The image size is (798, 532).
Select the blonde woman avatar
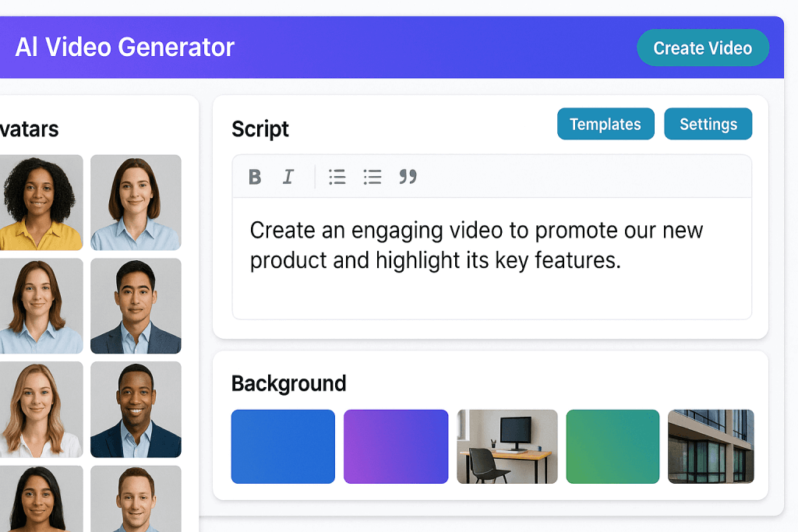42,410
